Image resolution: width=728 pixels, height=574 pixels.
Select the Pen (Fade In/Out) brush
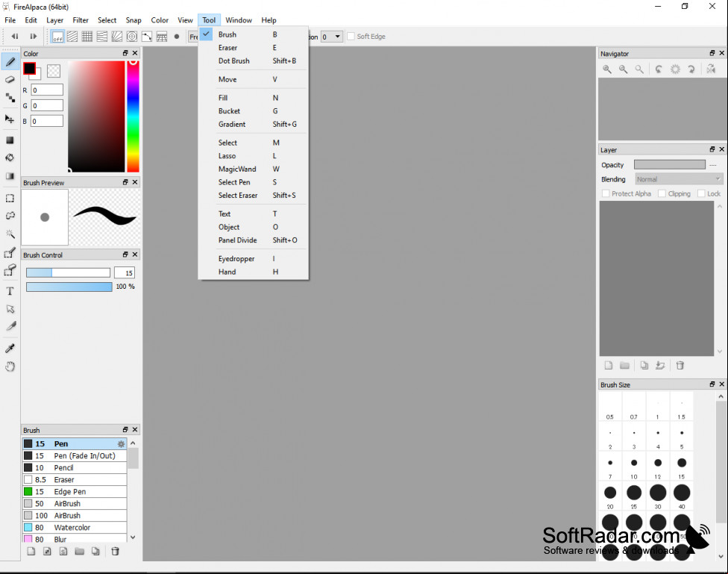coord(75,456)
